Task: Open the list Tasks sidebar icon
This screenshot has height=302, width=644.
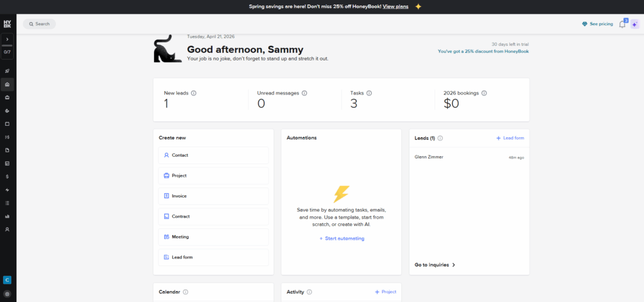Action: point(7,203)
